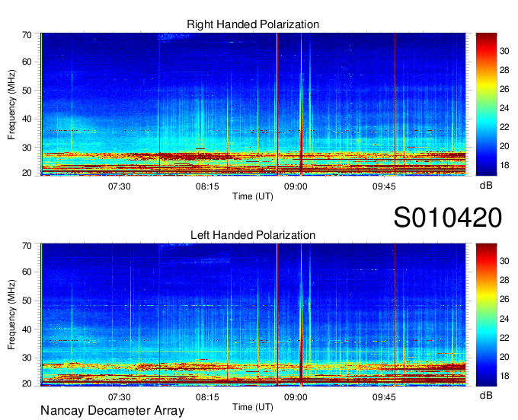Click the lower plot Frequency (MHz) axis label
Viewport: 518px width, 420px height.
tap(11, 315)
